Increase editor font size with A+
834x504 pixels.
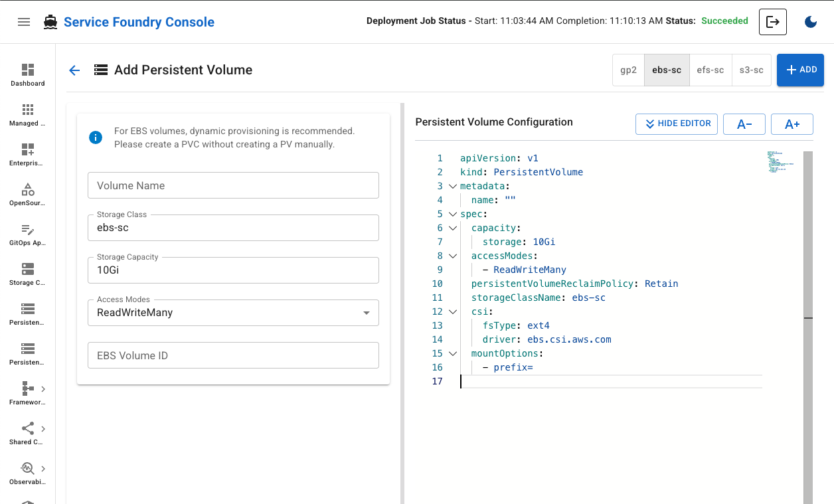click(x=792, y=124)
